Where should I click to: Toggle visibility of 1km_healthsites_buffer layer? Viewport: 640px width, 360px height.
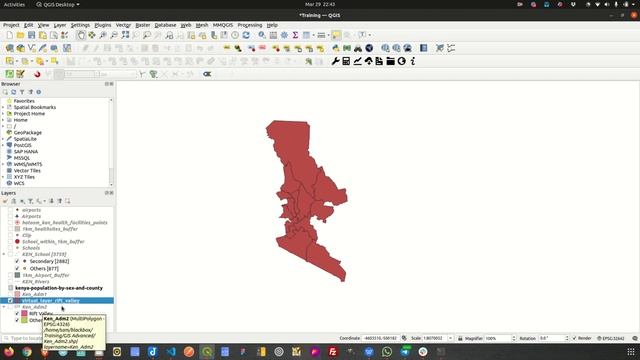point(11,229)
